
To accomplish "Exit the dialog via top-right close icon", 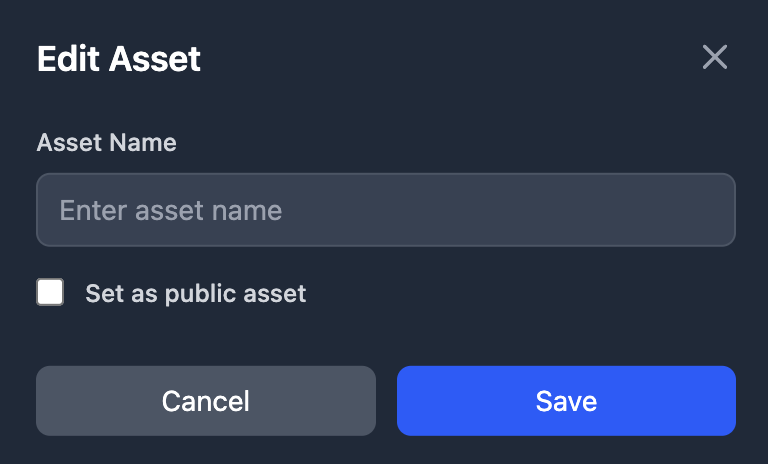I will coord(714,57).
